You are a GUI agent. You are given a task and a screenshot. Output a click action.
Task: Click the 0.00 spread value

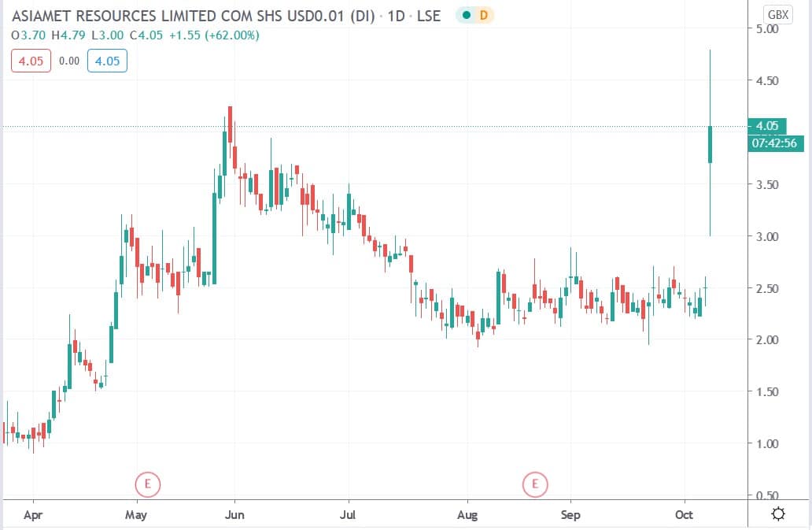pyautogui.click(x=68, y=61)
